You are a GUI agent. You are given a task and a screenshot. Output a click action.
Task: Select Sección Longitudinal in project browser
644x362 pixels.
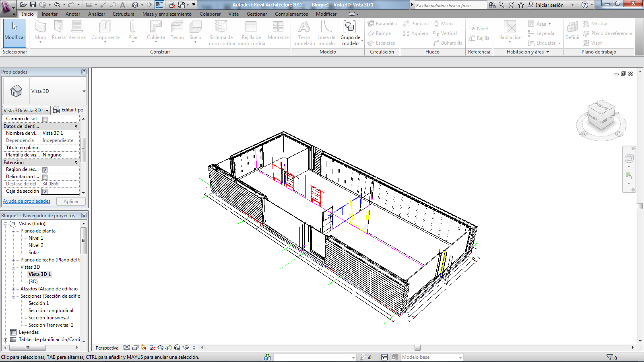point(50,310)
